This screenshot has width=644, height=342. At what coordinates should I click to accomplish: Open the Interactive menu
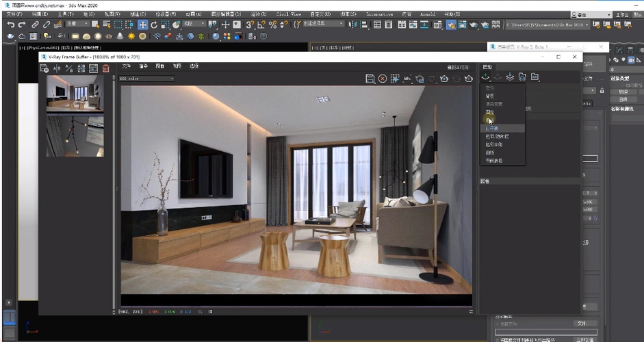point(379,14)
